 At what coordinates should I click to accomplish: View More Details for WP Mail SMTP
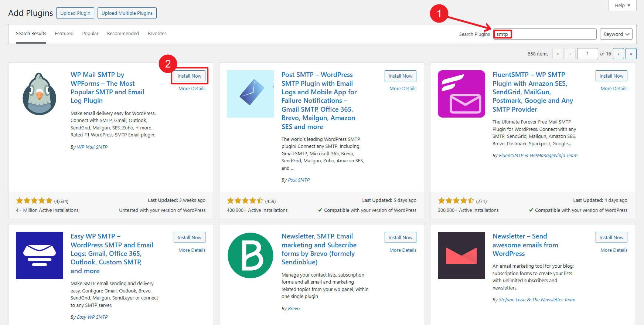click(192, 88)
